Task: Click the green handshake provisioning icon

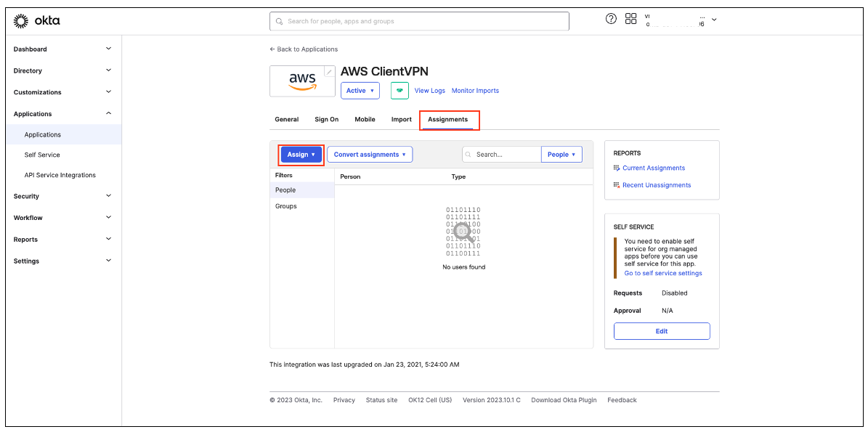Action: 399,90
